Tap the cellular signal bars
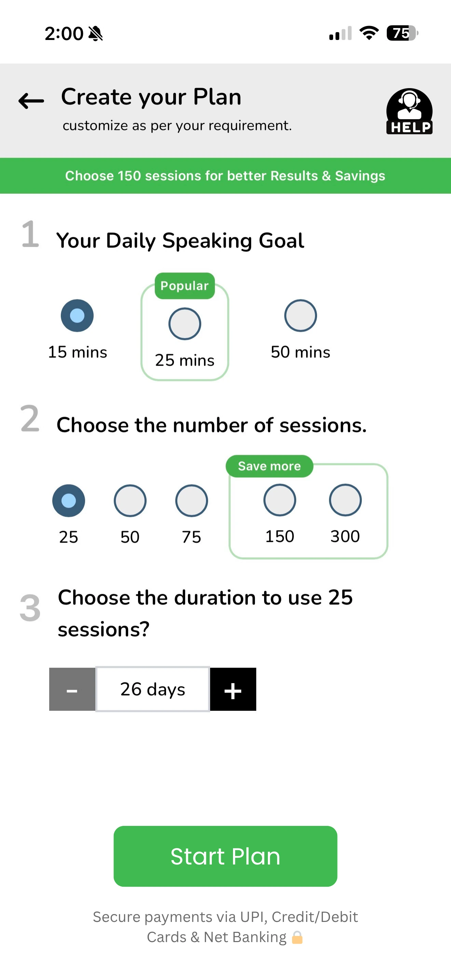Image resolution: width=451 pixels, height=980 pixels. click(x=340, y=33)
